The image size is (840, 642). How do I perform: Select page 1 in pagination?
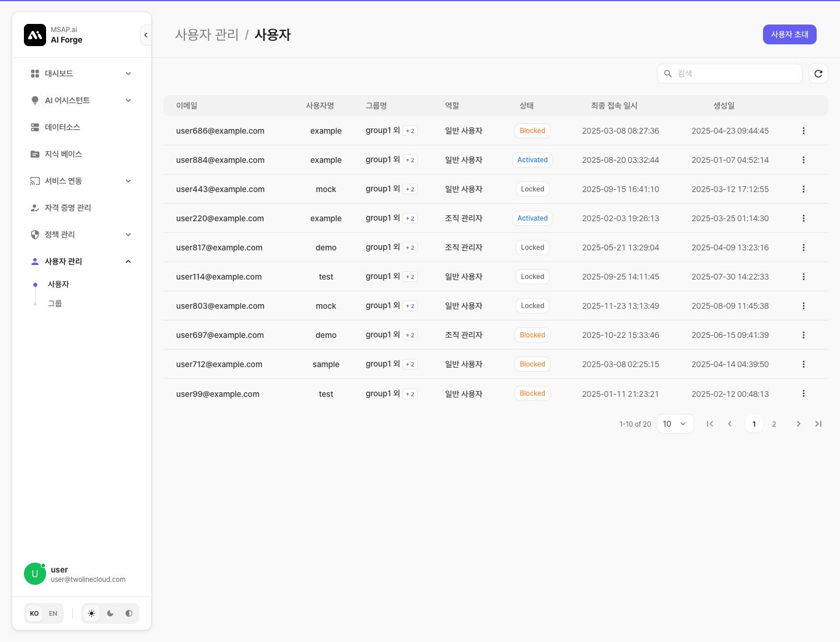pos(754,424)
